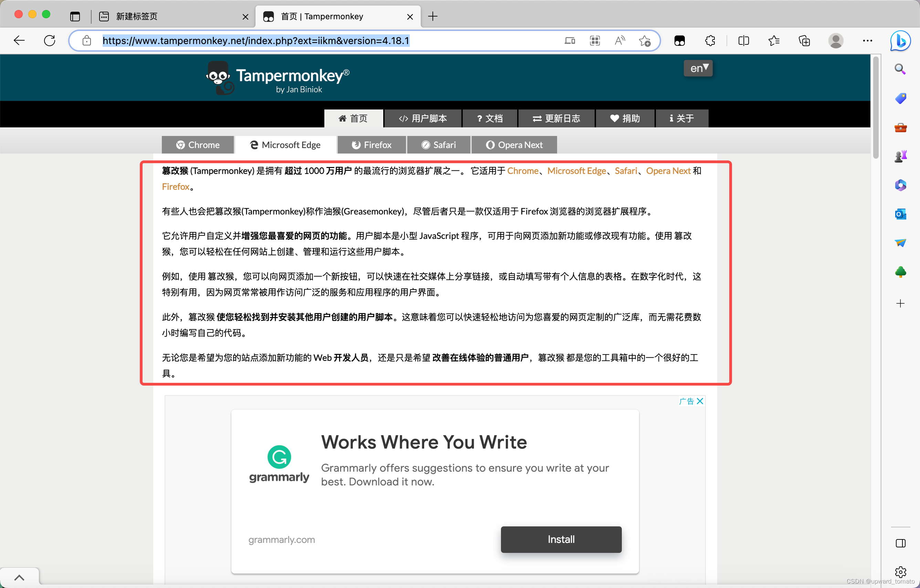
Task: Open the 捐助 navigation tab
Action: (x=625, y=118)
